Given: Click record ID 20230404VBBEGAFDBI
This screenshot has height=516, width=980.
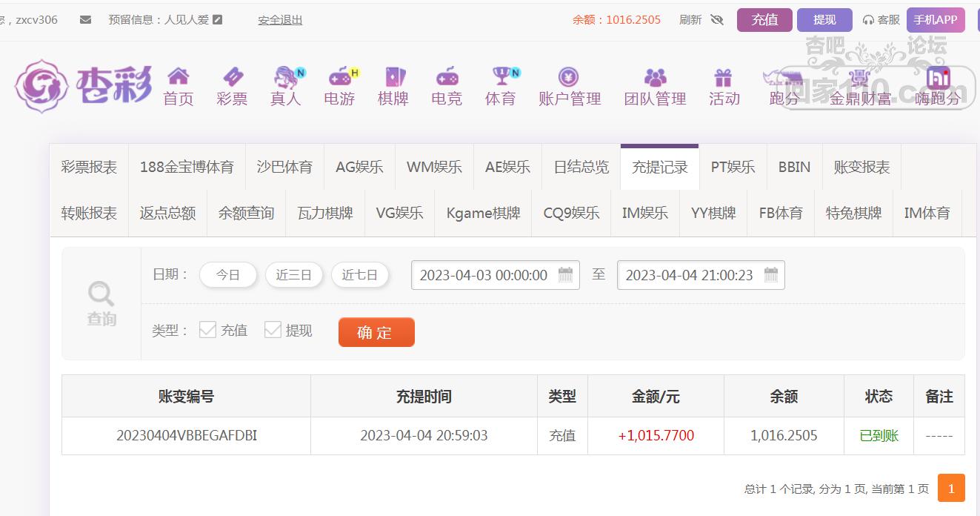Looking at the screenshot, I should coord(187,436).
